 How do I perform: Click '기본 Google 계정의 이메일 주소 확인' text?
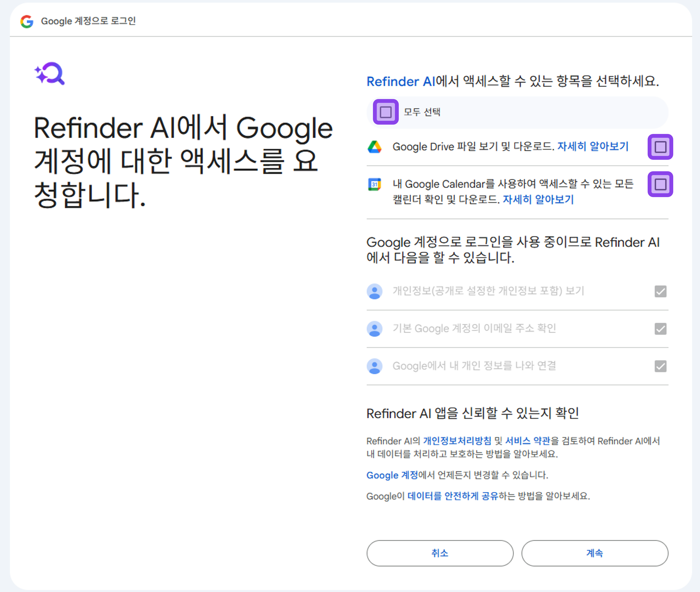click(x=474, y=328)
